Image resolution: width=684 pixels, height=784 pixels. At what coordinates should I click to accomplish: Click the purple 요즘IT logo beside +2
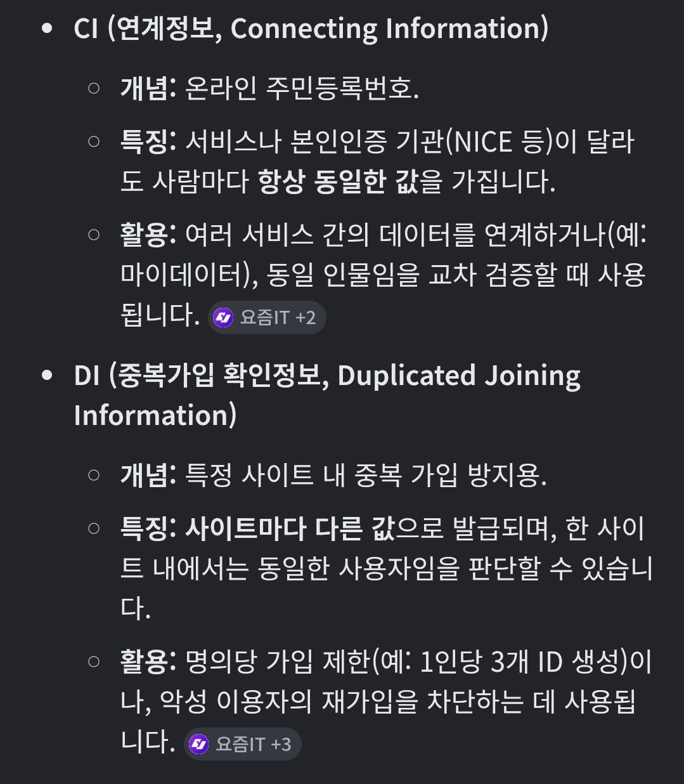click(223, 317)
